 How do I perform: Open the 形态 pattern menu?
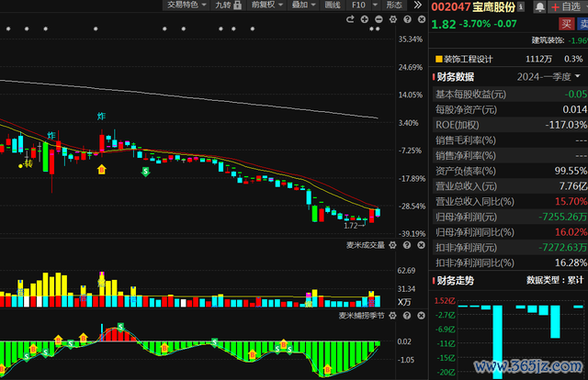(x=394, y=5)
